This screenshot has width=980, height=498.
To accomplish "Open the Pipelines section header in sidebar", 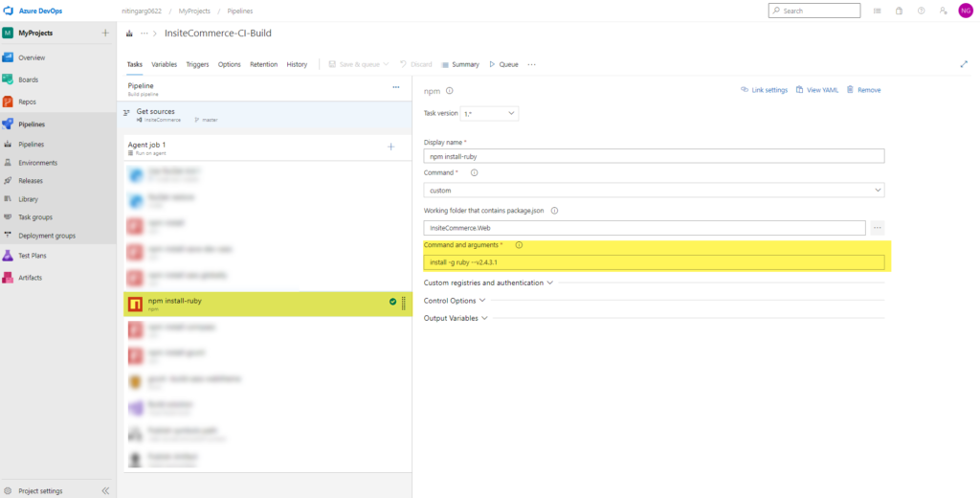I will pyautogui.click(x=32, y=124).
